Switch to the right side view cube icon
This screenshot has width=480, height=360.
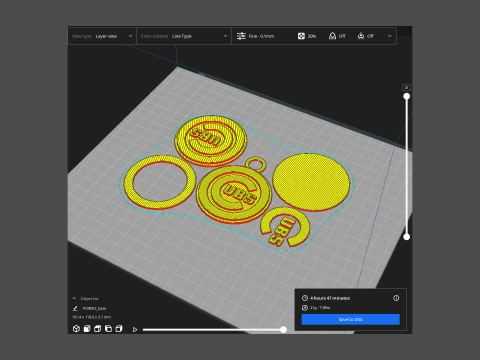(x=119, y=329)
